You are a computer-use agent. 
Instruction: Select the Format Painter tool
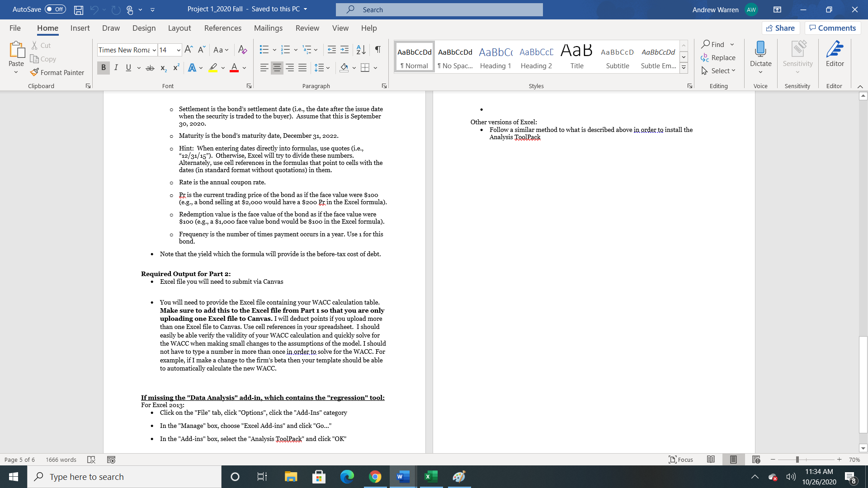point(57,72)
